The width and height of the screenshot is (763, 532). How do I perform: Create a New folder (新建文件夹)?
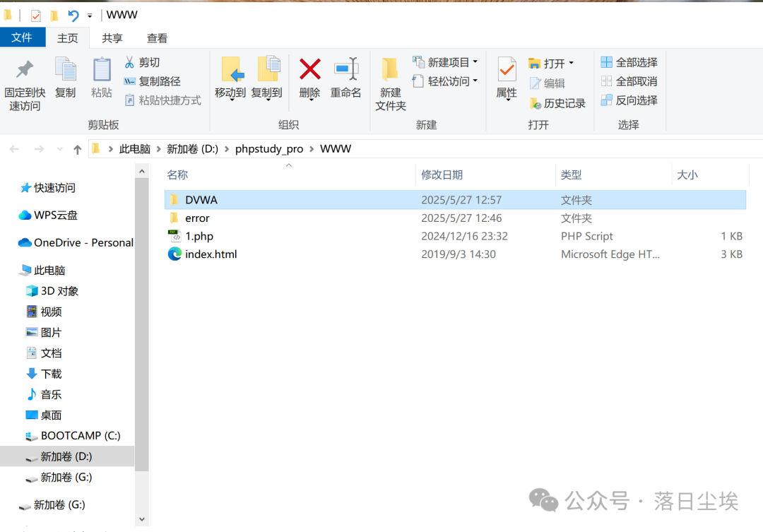(390, 83)
